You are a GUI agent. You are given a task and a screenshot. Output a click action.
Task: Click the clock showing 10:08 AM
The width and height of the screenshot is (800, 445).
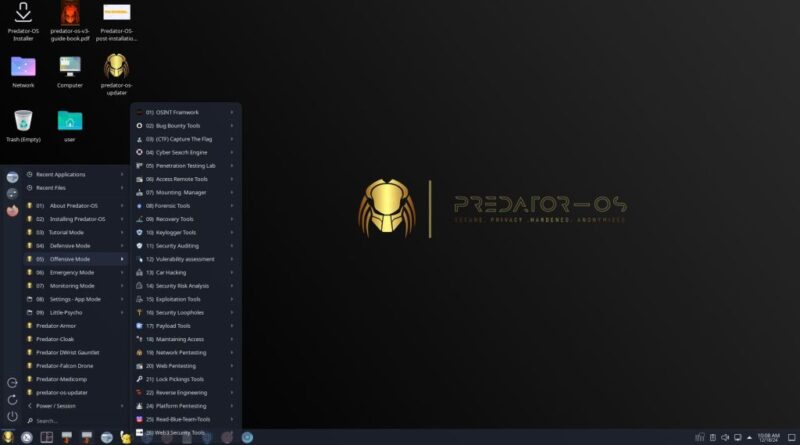tap(768, 437)
